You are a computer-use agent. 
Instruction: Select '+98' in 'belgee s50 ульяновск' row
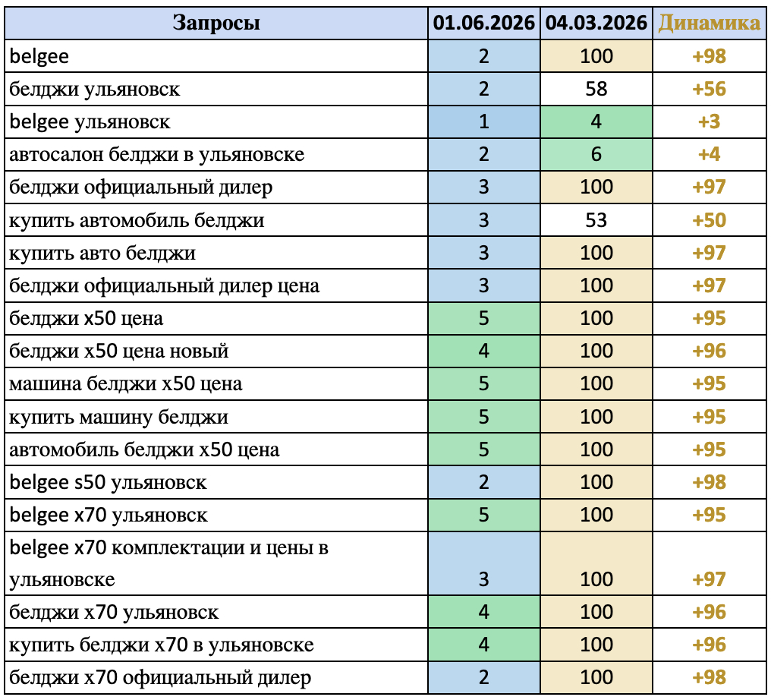click(709, 482)
